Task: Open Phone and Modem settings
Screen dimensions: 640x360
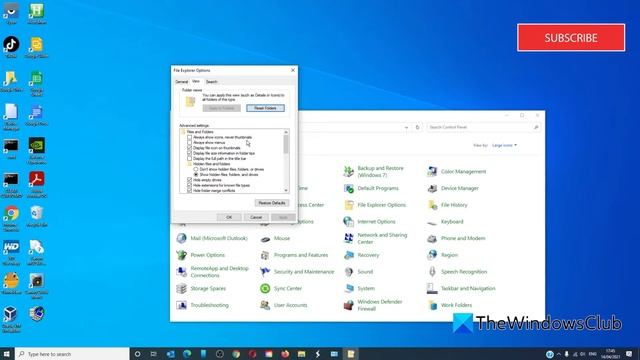Action: [x=456, y=238]
